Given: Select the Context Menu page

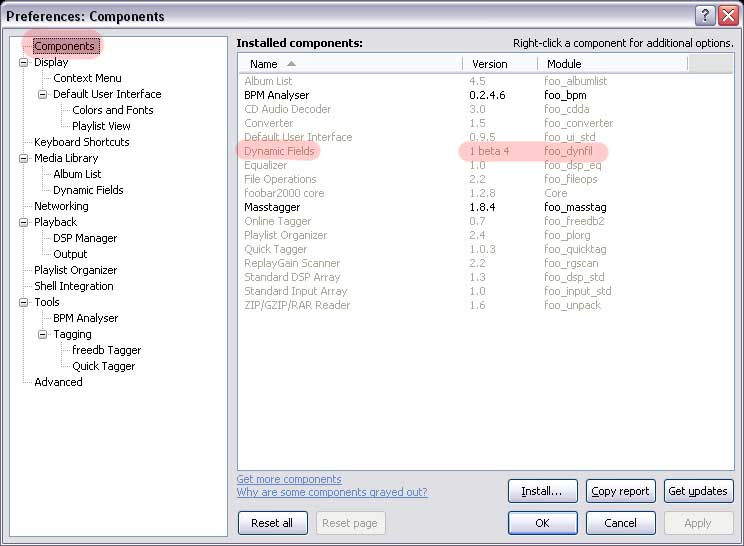Looking at the screenshot, I should (87, 78).
